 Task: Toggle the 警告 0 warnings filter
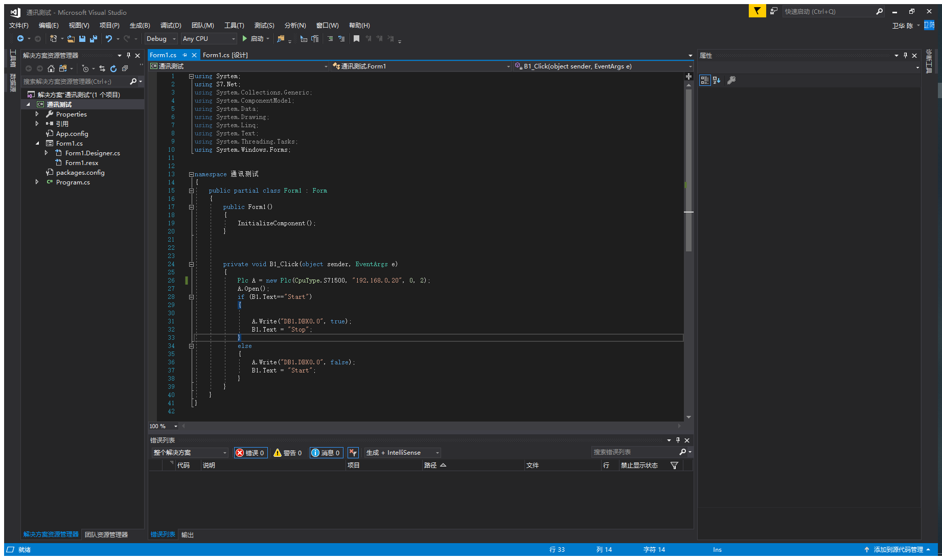pyautogui.click(x=288, y=453)
